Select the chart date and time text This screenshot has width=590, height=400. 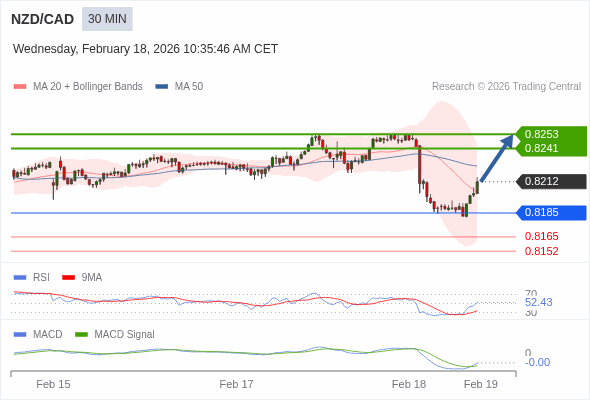click(x=145, y=49)
